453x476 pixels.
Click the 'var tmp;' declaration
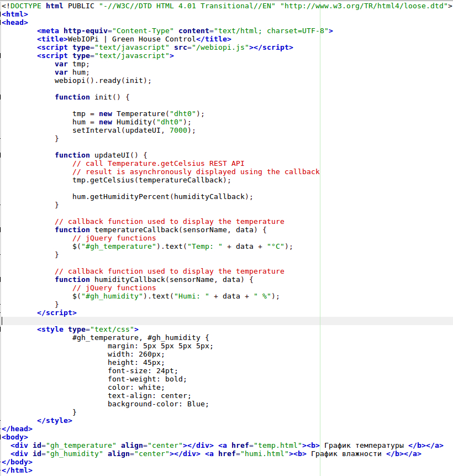(72, 64)
